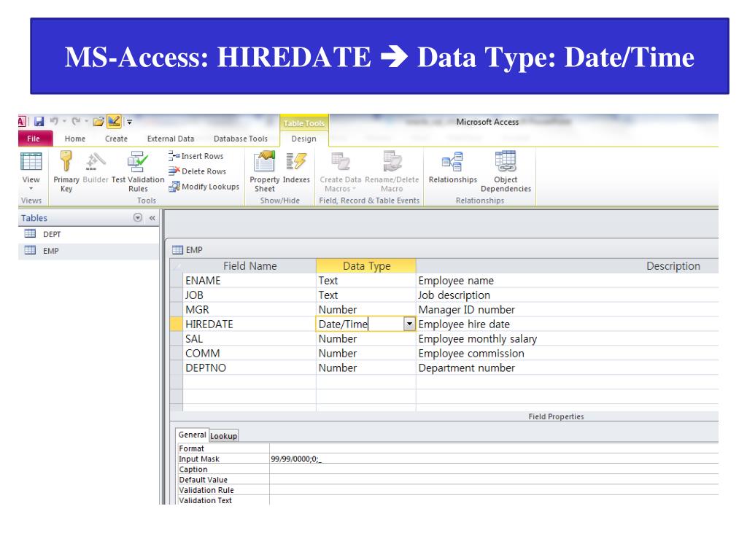The width and height of the screenshot is (747, 560).
Task: Select the MGR field name cell
Action: tap(249, 309)
